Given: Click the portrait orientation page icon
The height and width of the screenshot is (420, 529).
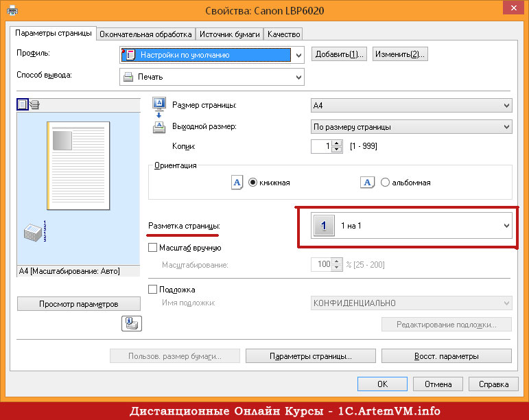Looking at the screenshot, I should tap(236, 183).
